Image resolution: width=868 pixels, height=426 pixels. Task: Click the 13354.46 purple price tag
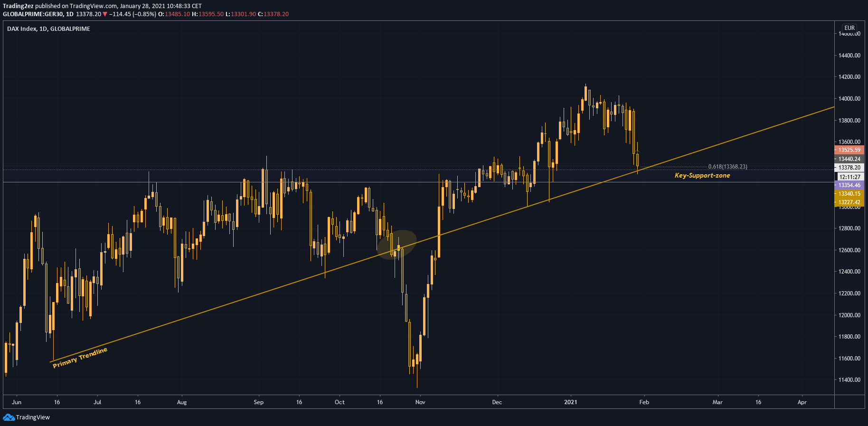click(849, 185)
